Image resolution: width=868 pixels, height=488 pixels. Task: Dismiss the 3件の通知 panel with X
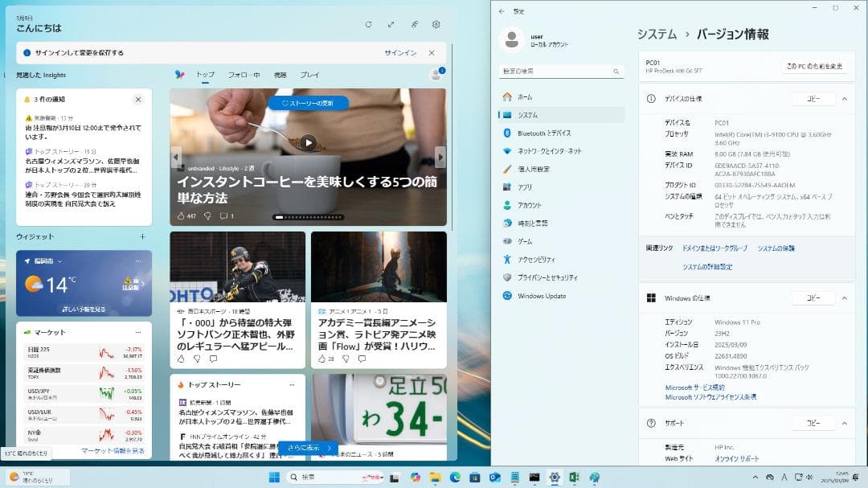pos(138,99)
